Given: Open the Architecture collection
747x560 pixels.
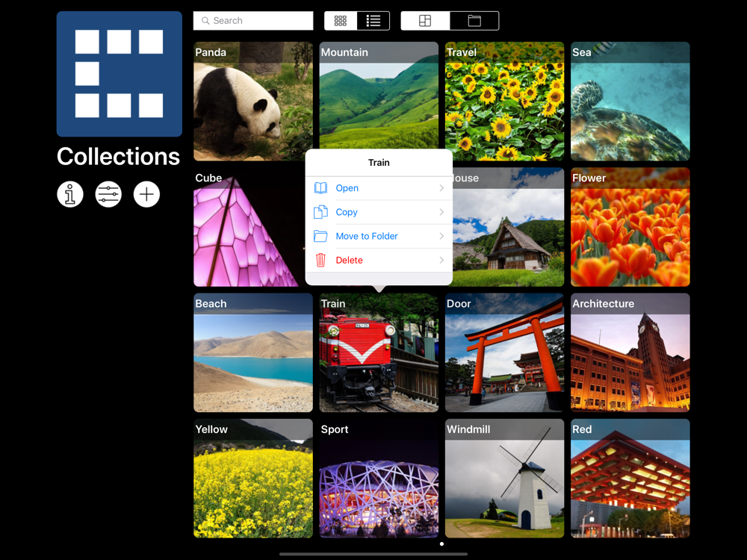Looking at the screenshot, I should (x=630, y=353).
